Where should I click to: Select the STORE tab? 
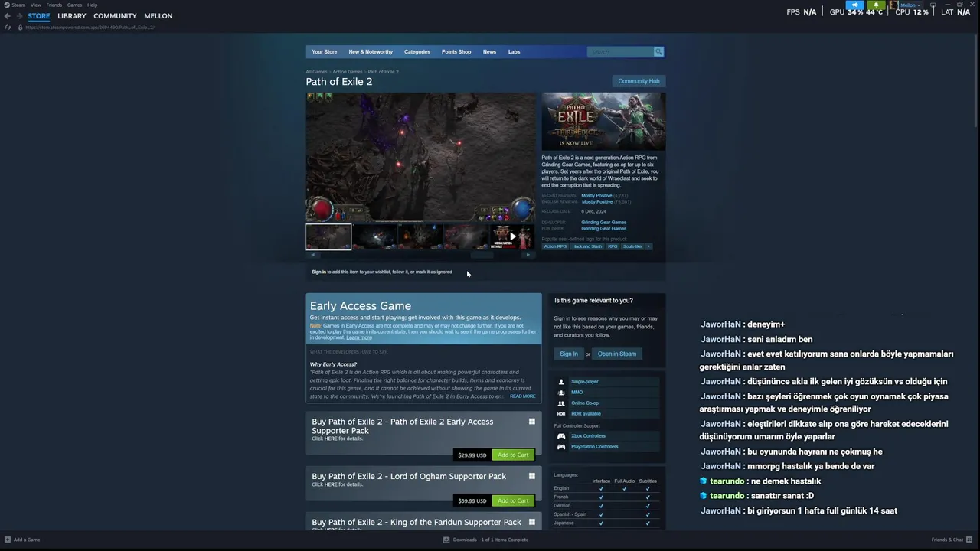[x=39, y=16]
